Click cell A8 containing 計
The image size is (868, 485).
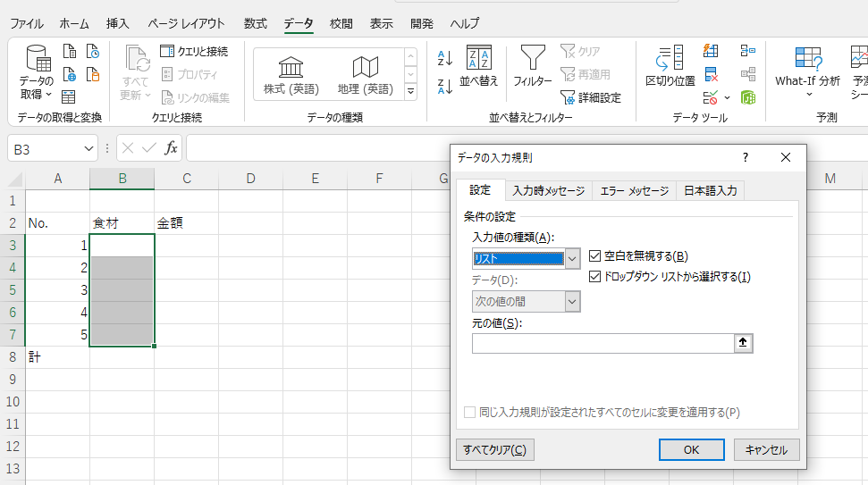(57, 356)
